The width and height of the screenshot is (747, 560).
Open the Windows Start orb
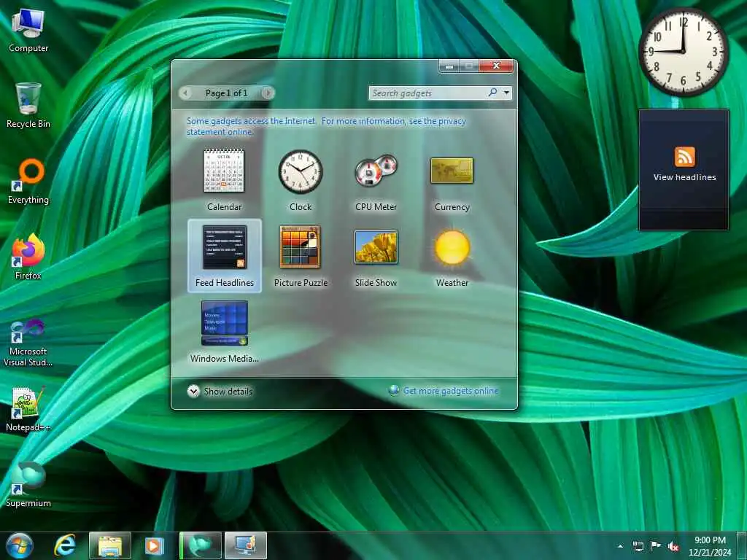(20, 545)
